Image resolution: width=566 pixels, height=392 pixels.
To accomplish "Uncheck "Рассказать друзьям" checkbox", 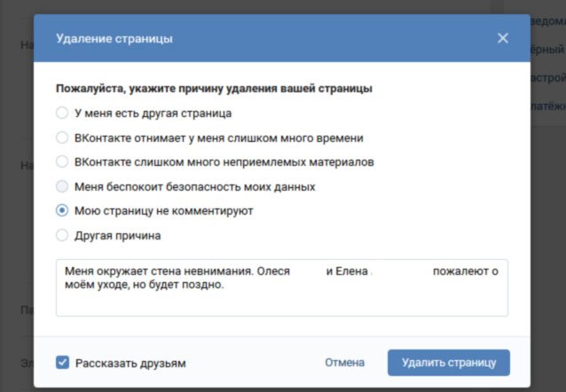I will (x=62, y=363).
